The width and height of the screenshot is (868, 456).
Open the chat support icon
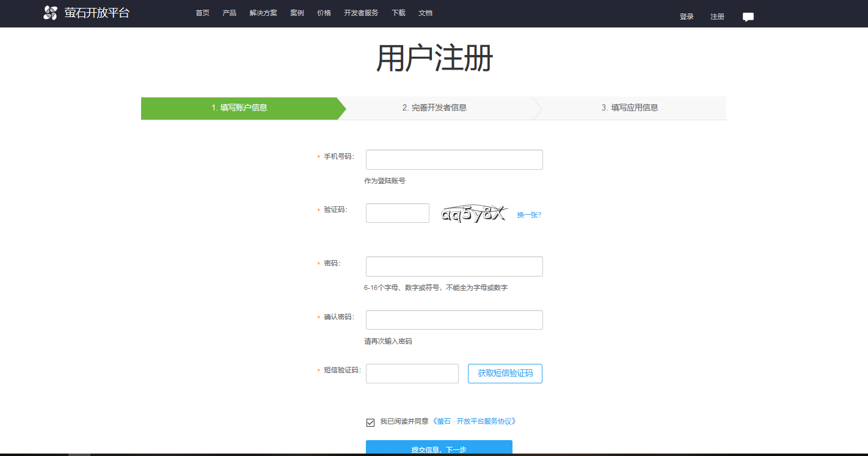click(x=748, y=16)
